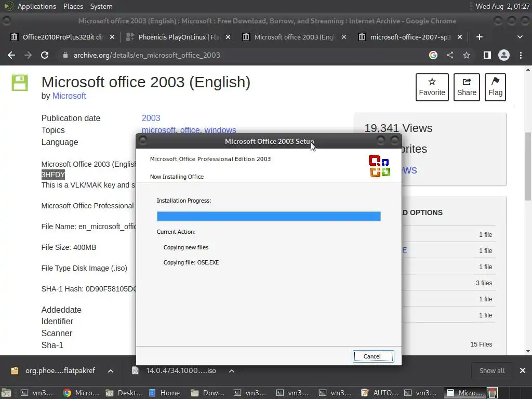Switch to Chrome Micro taskbar item

pos(82,393)
